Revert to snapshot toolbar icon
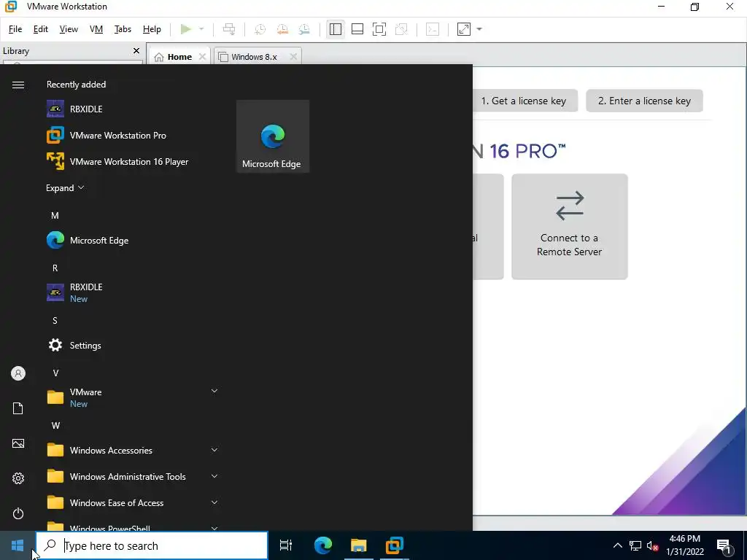This screenshot has width=747, height=560. [x=282, y=29]
